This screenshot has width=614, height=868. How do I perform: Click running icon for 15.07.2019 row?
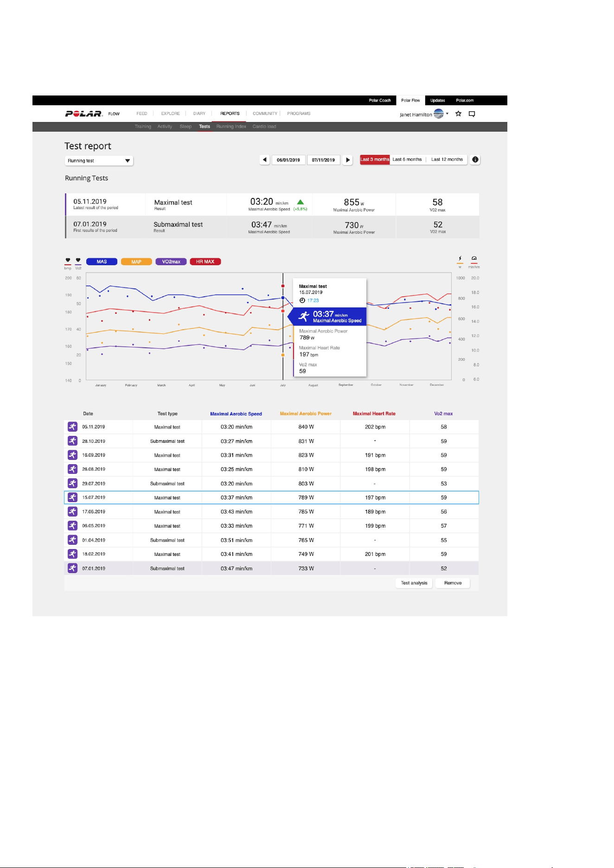coord(72,498)
